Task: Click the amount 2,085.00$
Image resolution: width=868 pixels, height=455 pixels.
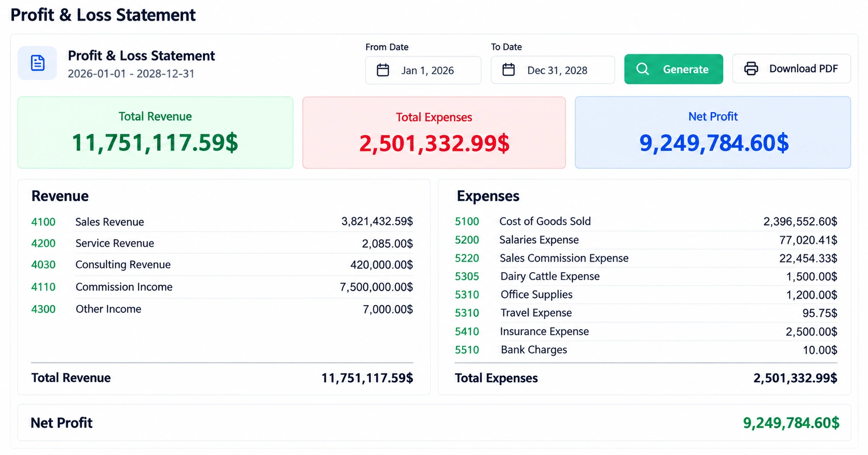Action: [387, 244]
